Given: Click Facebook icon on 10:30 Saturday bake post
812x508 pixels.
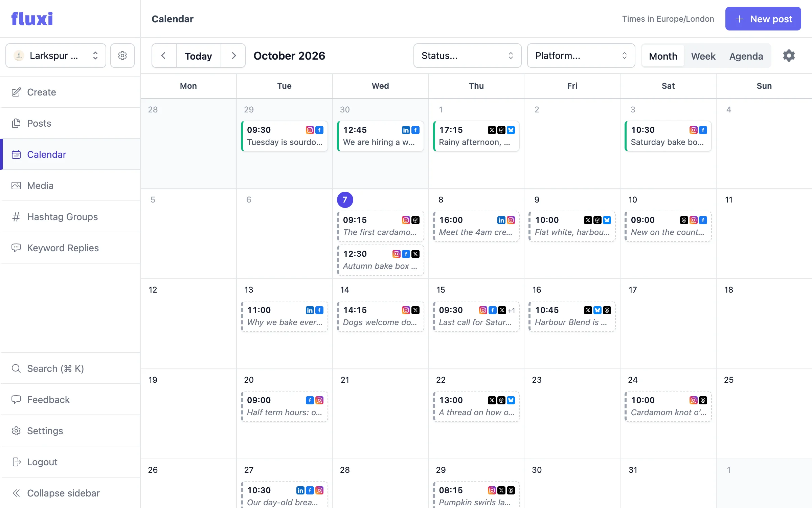Looking at the screenshot, I should tap(703, 130).
